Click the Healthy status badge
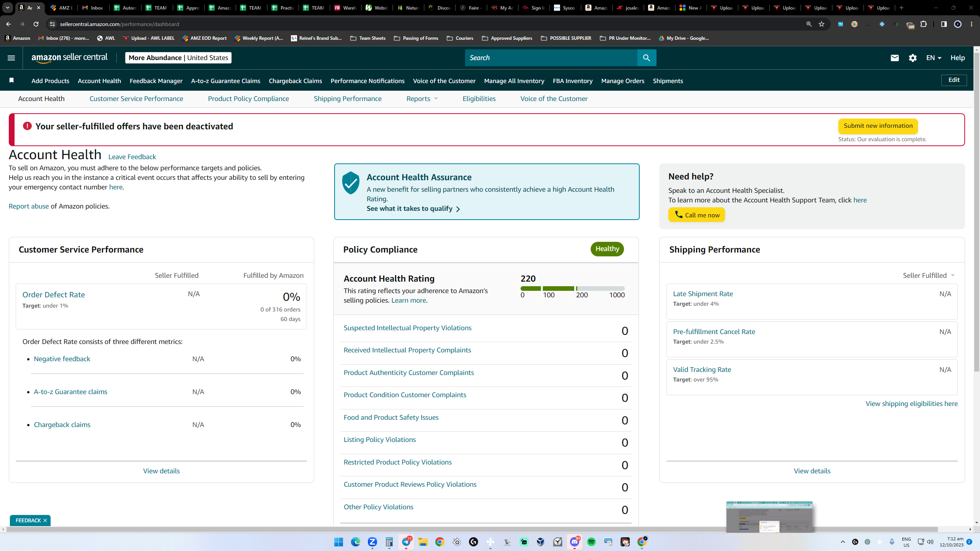Viewport: 980px width, 551px height. click(x=607, y=249)
